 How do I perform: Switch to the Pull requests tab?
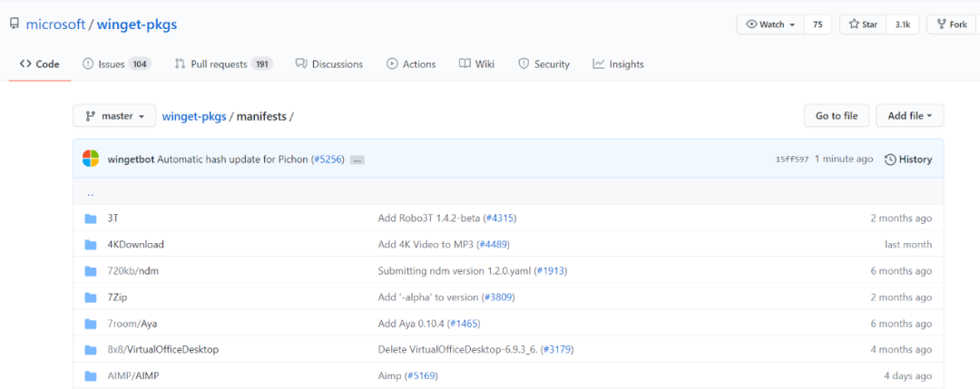(x=224, y=63)
